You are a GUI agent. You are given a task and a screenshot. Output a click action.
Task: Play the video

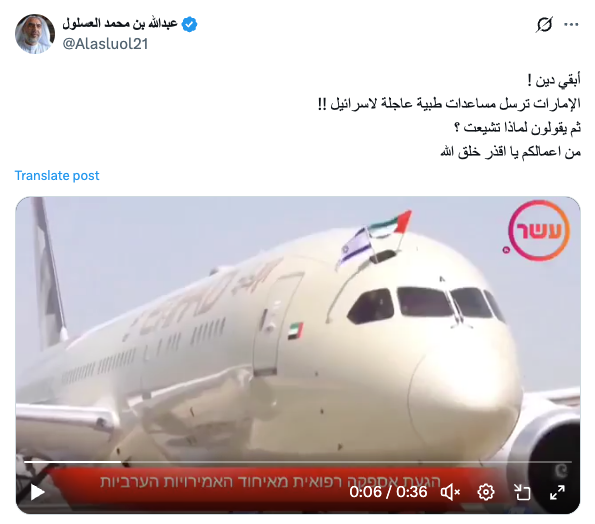coord(37,492)
